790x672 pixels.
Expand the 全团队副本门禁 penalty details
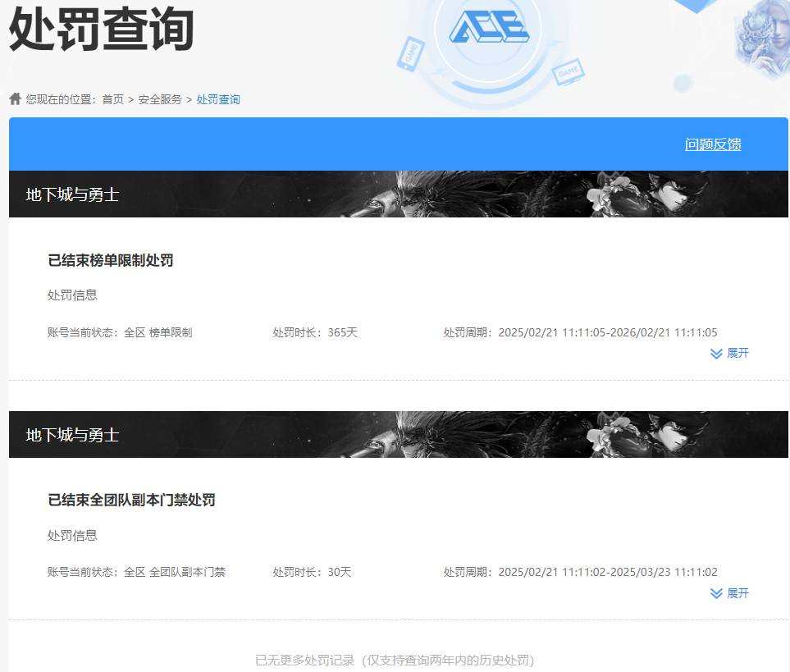729,593
